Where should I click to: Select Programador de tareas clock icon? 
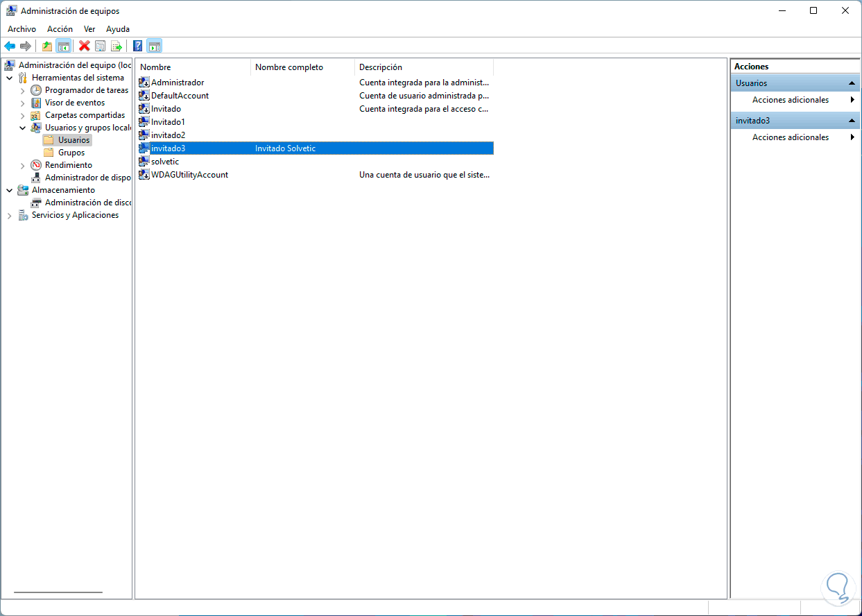[36, 90]
